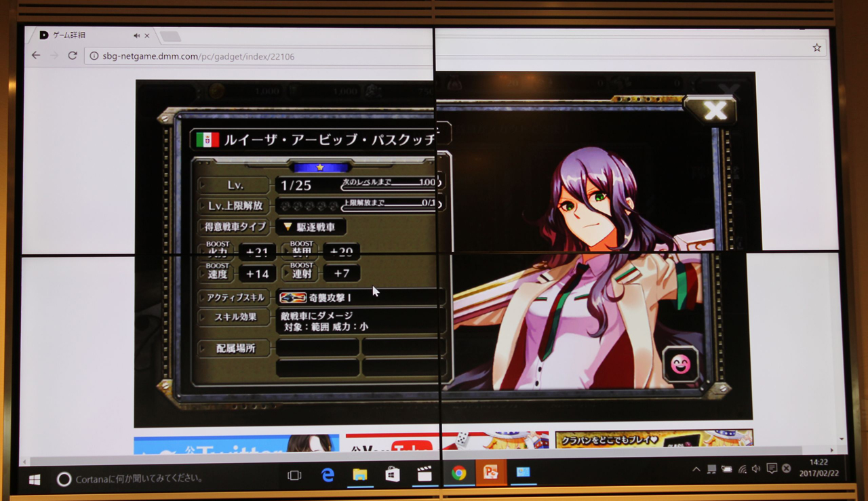Launch Microsoft Edge from the taskbar
The width and height of the screenshot is (868, 501).
tap(328, 476)
